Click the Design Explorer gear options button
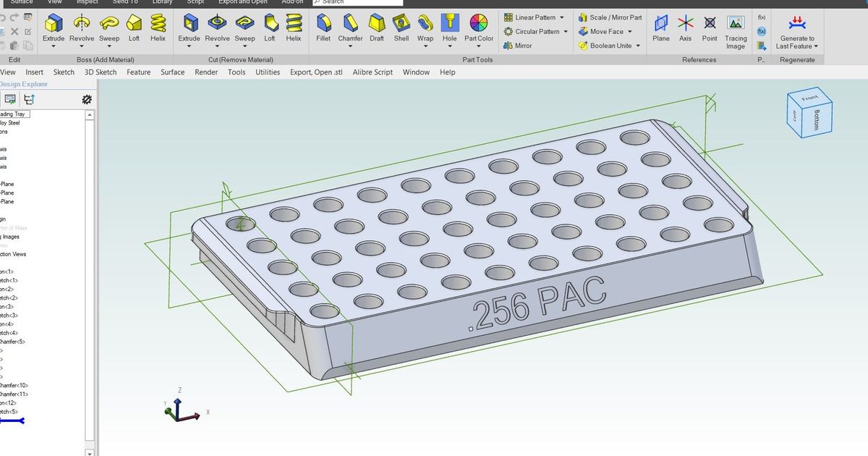 pyautogui.click(x=87, y=98)
